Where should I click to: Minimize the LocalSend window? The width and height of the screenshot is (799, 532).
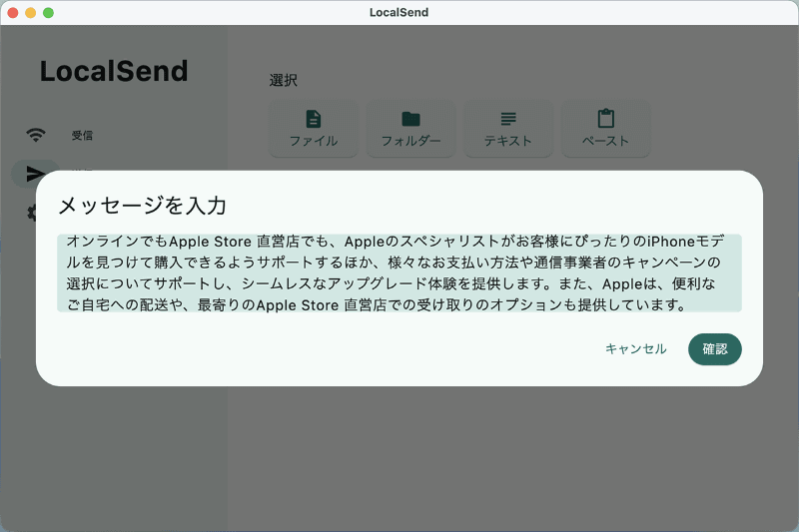tap(31, 13)
